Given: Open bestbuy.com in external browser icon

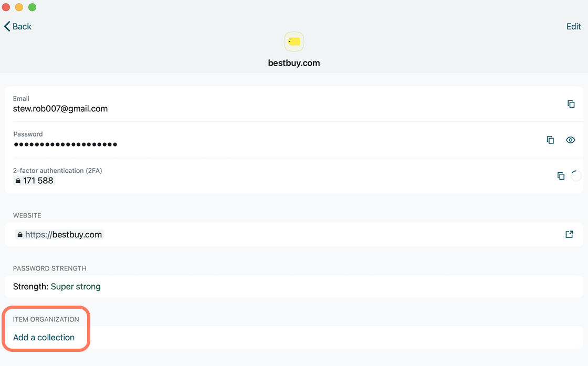Looking at the screenshot, I should point(569,234).
